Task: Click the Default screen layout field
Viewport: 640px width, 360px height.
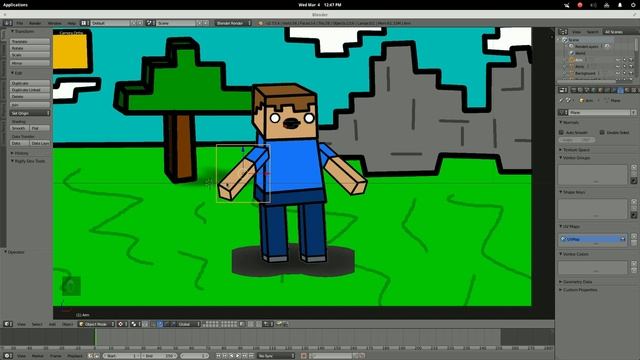Action: (x=110, y=23)
